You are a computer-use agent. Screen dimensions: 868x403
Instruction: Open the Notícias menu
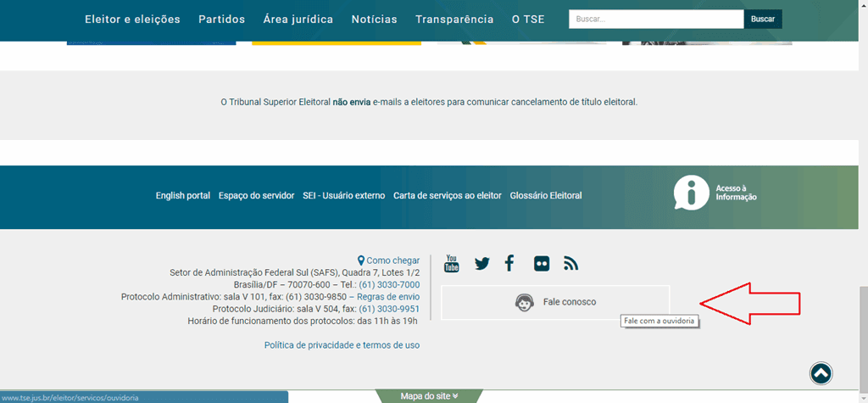click(374, 20)
